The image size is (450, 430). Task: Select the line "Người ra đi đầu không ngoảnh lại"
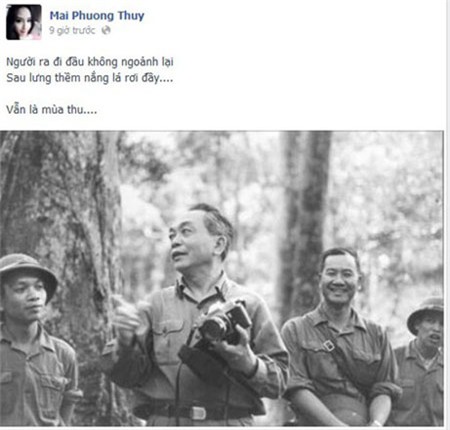click(90, 62)
